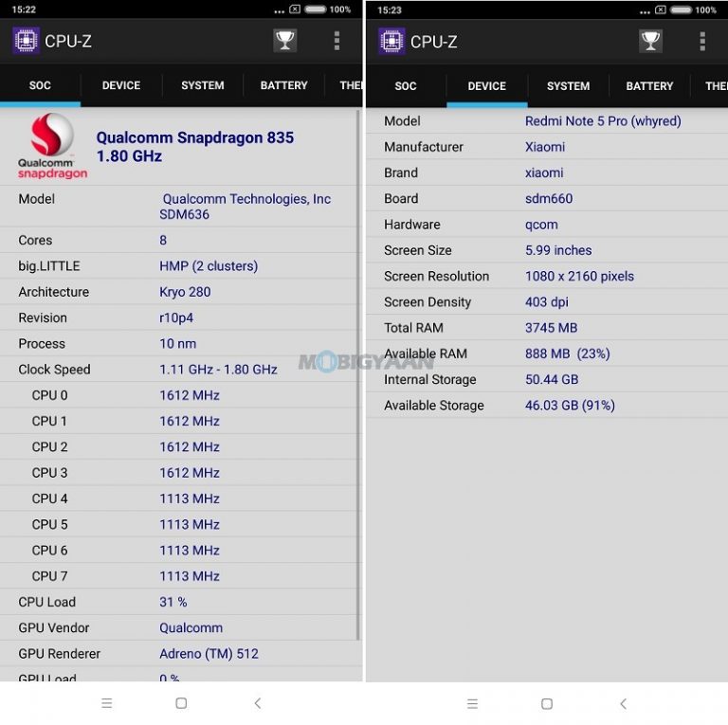728x725 pixels.
Task: Tap the trophy icon in the left screen
Action: 284,41
